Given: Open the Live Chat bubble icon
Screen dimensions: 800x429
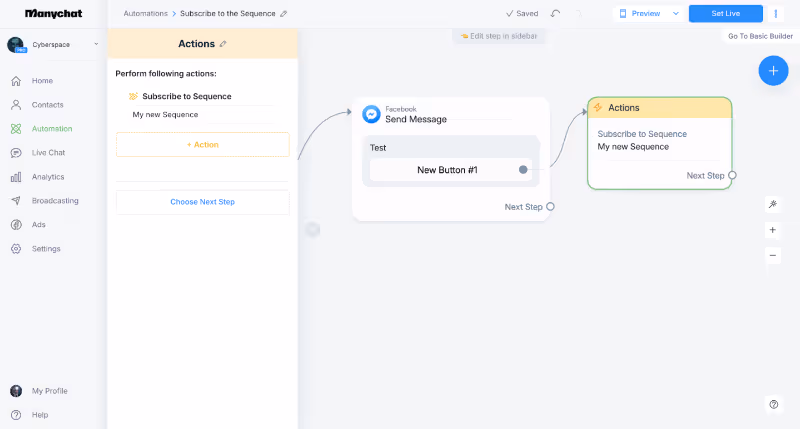Looking at the screenshot, I should 16,153.
